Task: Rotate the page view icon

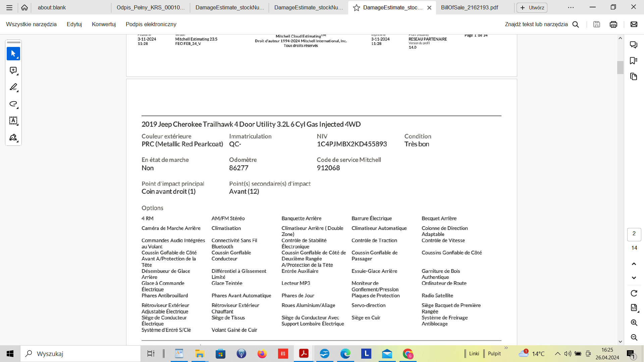Action: 634,293
